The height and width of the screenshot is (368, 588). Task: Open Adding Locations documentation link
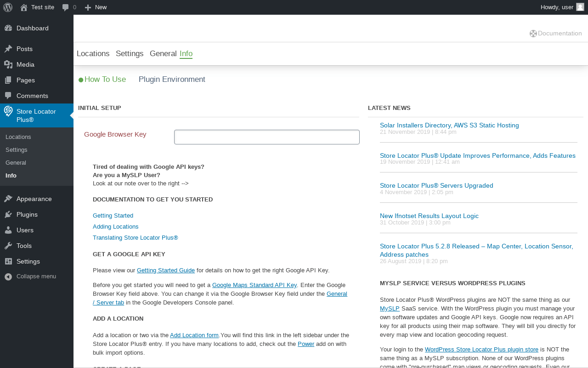coord(116,227)
